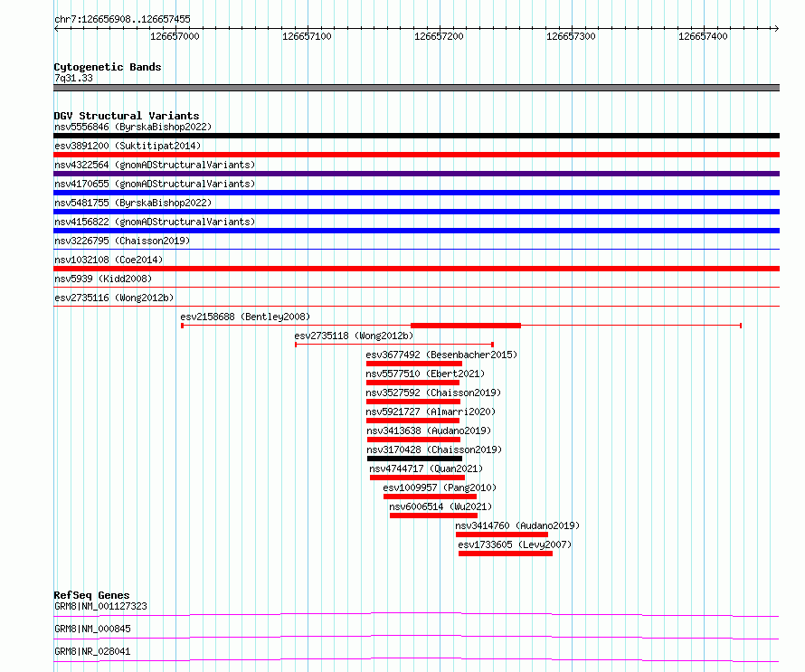Click the ruler's left arrow end

pos(56,28)
